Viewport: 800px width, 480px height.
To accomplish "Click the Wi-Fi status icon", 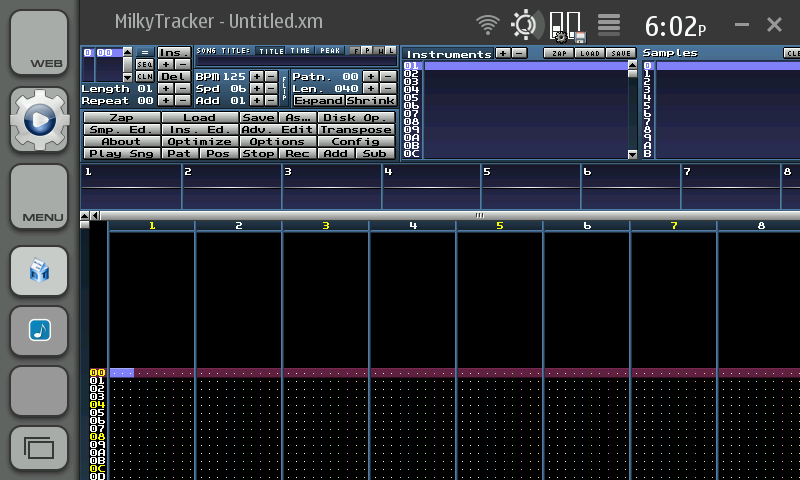I will pos(488,24).
